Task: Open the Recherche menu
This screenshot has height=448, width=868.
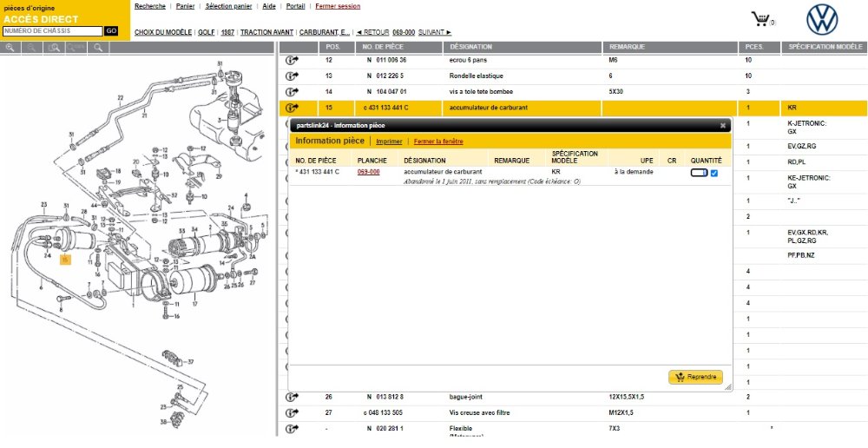Action: point(150,6)
